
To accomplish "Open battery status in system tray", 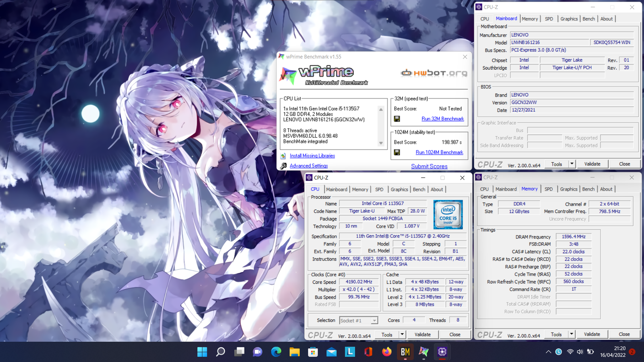I will pyautogui.click(x=591, y=352).
